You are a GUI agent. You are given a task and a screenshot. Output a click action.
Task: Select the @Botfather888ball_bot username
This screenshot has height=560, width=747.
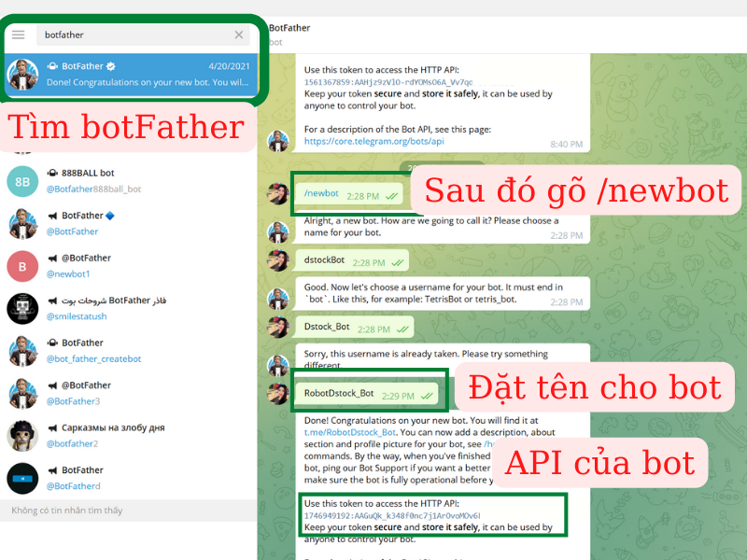(93, 189)
